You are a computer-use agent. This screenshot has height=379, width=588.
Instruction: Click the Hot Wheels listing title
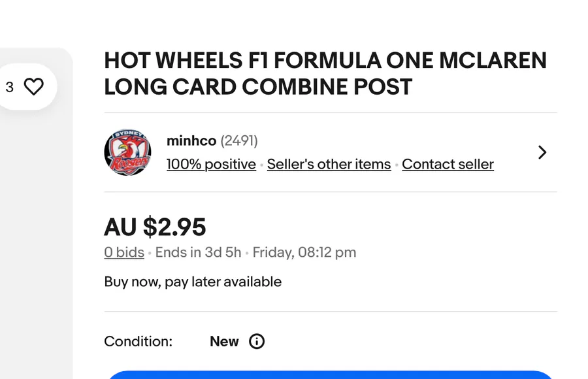tap(325, 73)
